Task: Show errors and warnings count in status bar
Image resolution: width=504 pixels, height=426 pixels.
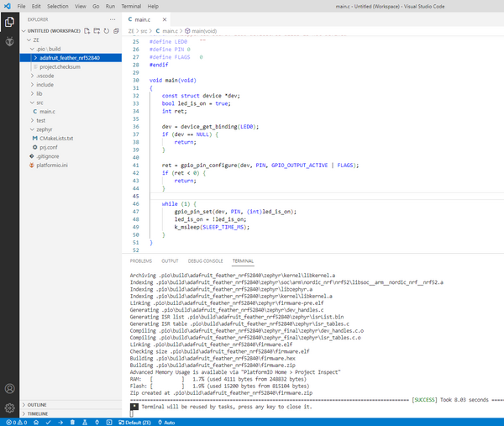Action: [17, 423]
